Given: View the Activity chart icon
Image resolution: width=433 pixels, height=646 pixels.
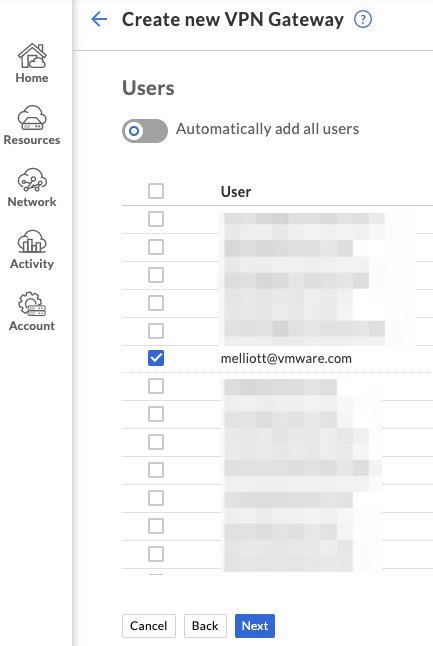Looking at the screenshot, I should [x=32, y=241].
